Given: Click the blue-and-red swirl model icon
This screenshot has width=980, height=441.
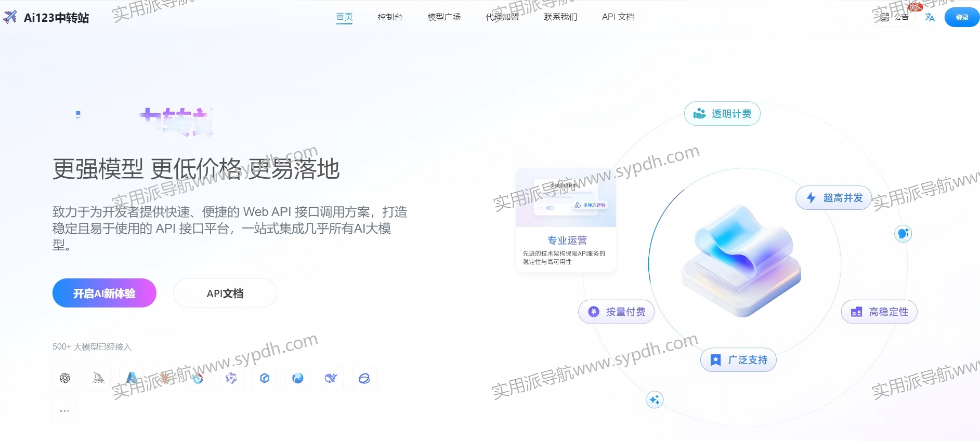Looking at the screenshot, I should (198, 378).
